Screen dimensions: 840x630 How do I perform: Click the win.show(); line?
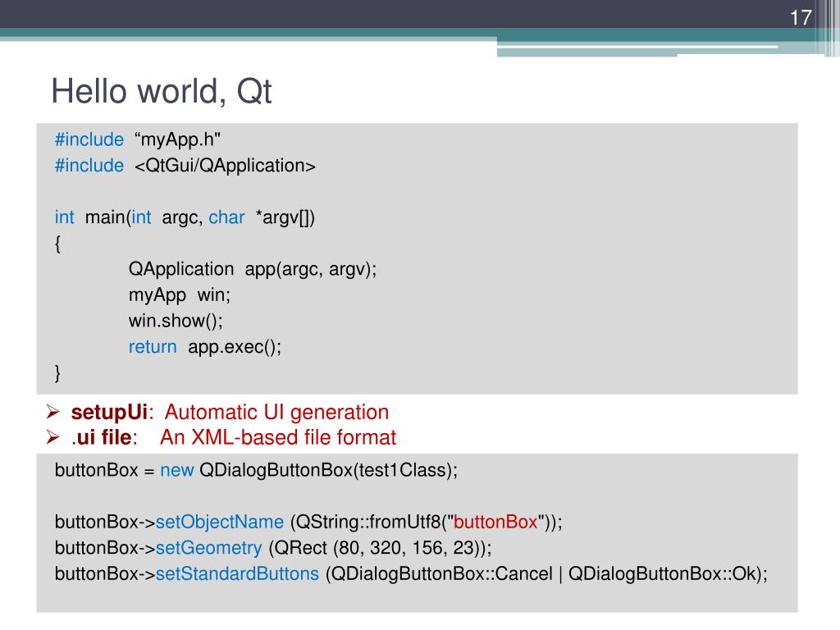176,321
